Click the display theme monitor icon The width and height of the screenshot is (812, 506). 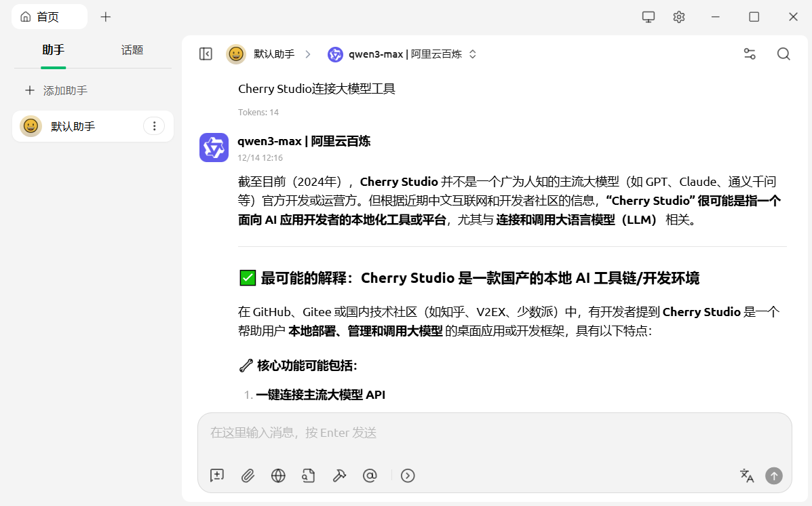click(649, 17)
